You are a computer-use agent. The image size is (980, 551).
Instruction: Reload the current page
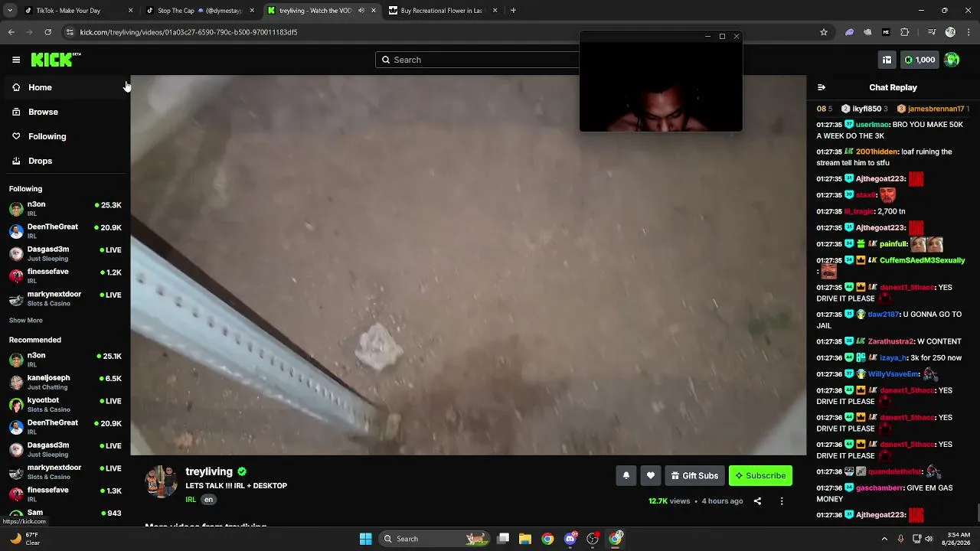coord(48,32)
